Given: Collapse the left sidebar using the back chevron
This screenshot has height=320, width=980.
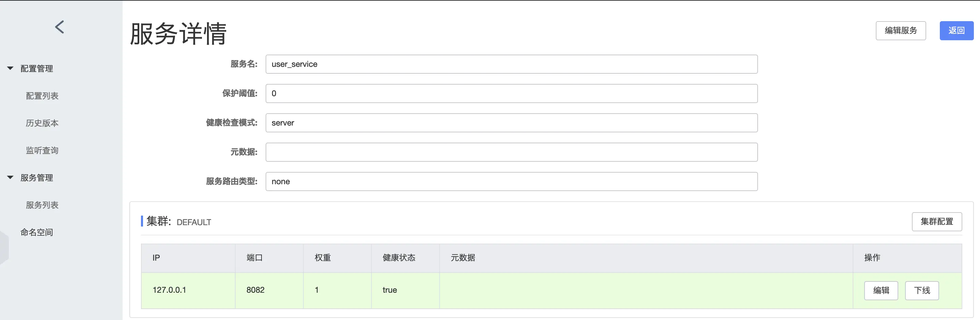Looking at the screenshot, I should tap(60, 27).
